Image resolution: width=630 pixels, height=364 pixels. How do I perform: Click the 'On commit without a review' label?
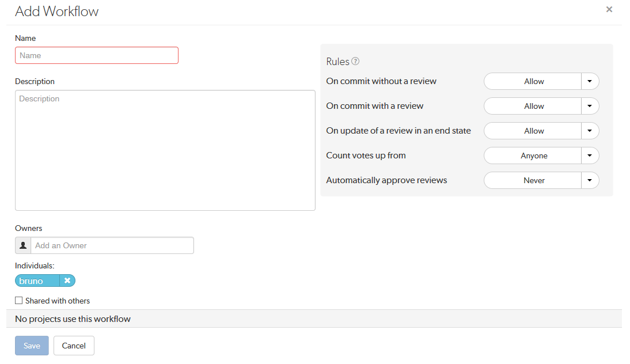(381, 81)
